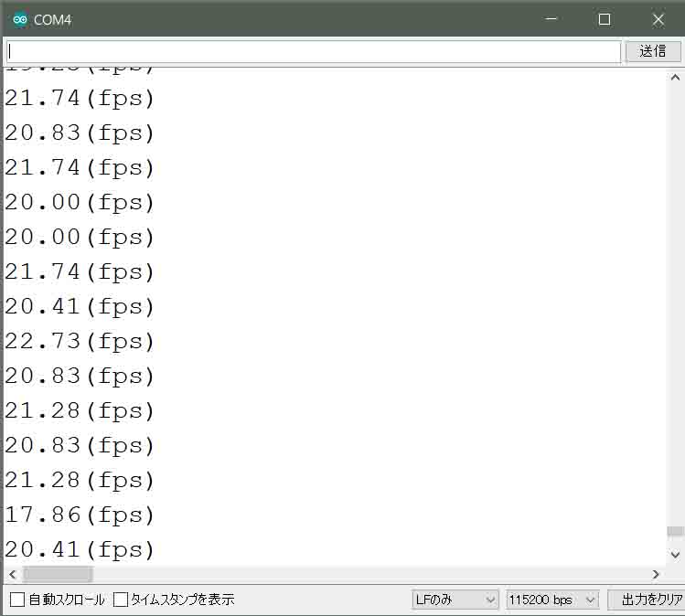Toggle the タイムスタンプを表示 checkbox
Screen dimensions: 685x616
[122, 600]
